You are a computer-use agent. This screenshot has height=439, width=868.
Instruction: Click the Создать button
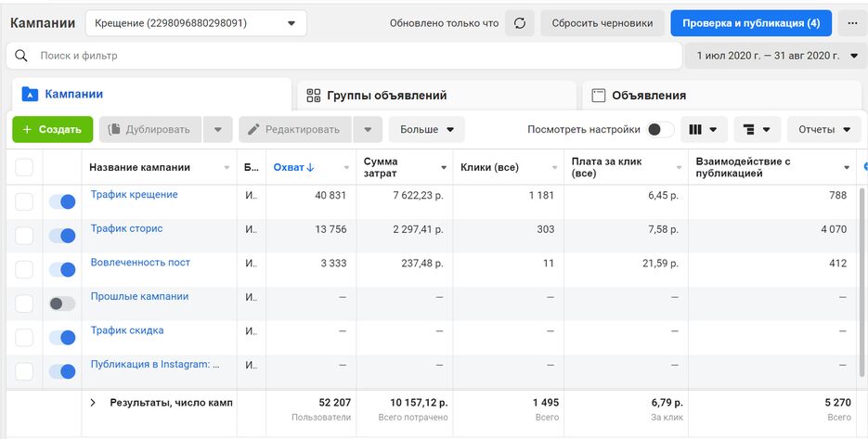pos(53,130)
